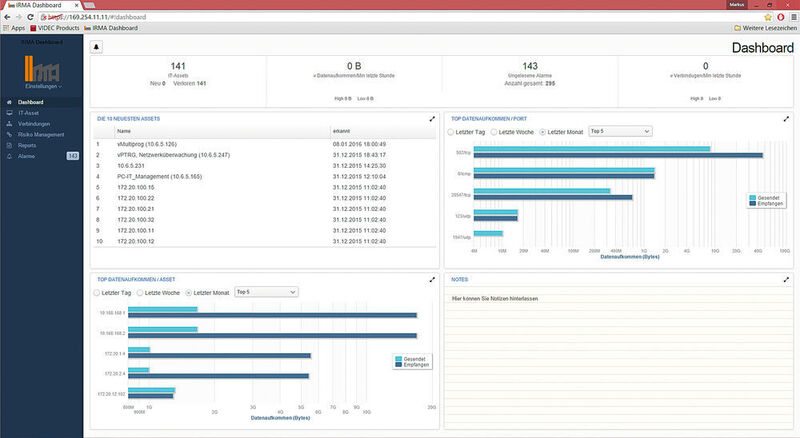Click the browser reload icon

pos(30,17)
